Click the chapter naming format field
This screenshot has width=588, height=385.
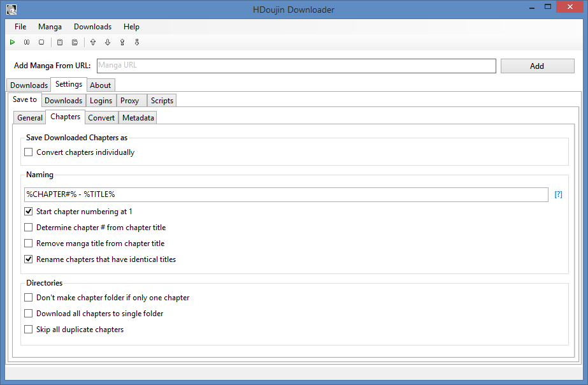pos(286,194)
